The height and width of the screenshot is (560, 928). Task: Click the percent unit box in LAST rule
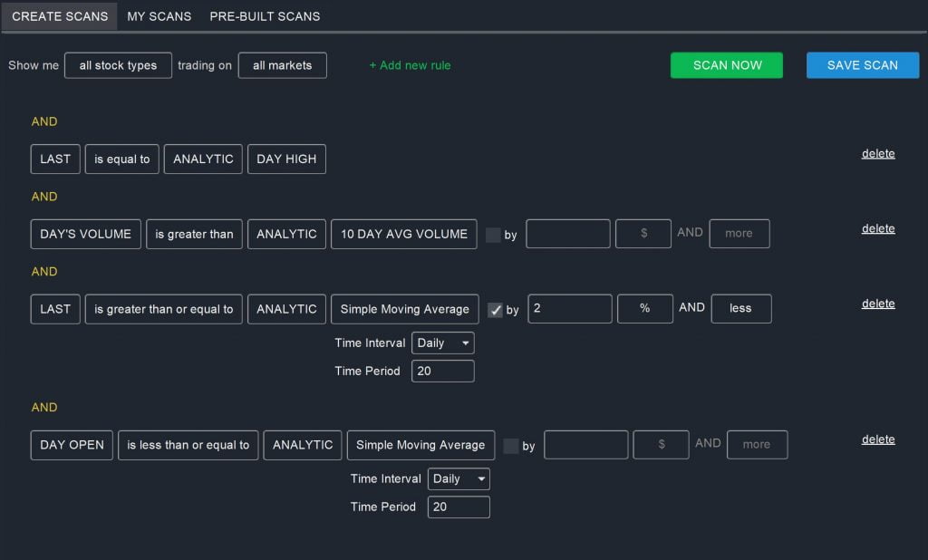644,309
